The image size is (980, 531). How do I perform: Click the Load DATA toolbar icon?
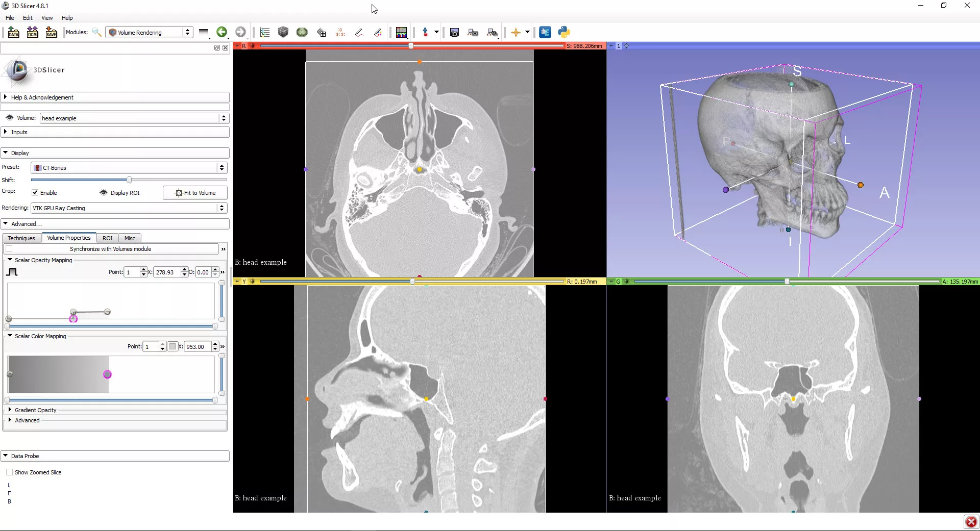(14, 33)
